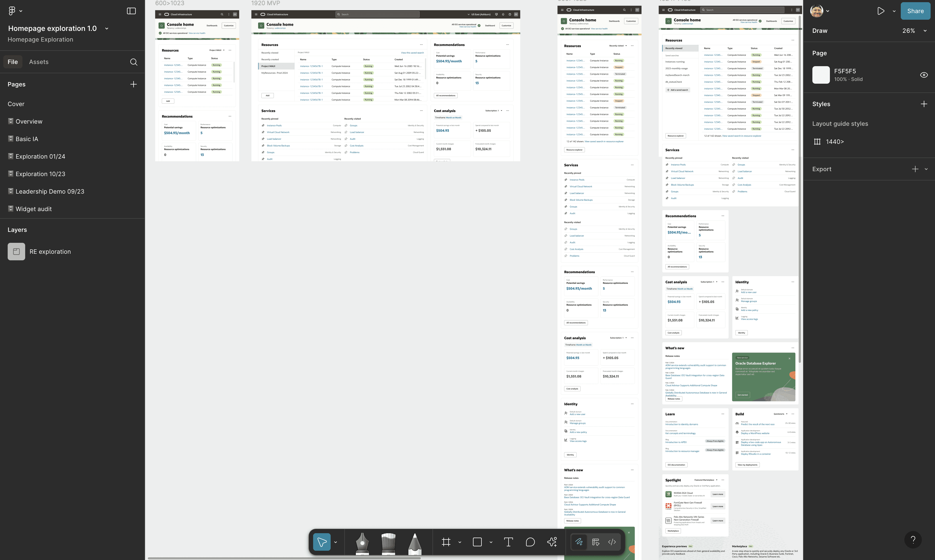Screen dimensions: 935x560
Task: Search the file using magnifier icon
Action: pos(134,62)
